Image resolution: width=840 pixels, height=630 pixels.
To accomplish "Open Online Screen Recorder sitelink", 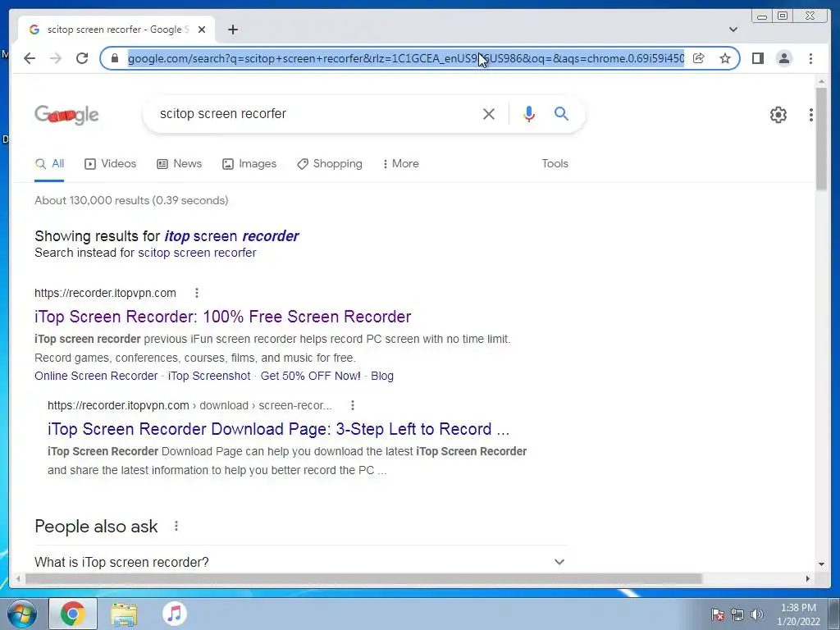I will 96,376.
